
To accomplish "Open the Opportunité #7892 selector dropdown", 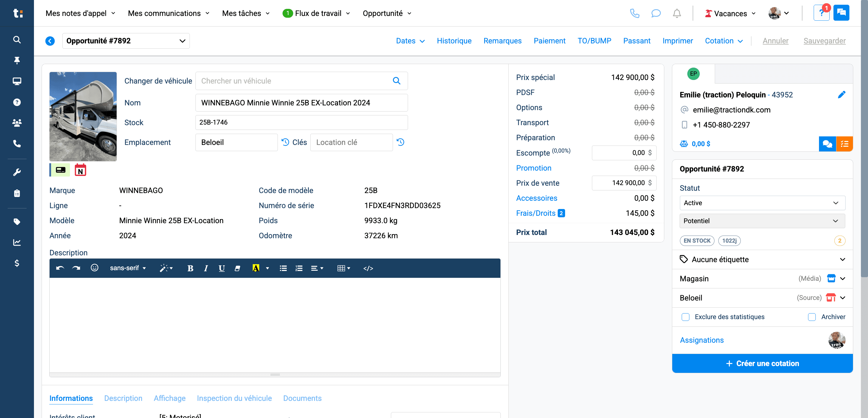I will [126, 41].
